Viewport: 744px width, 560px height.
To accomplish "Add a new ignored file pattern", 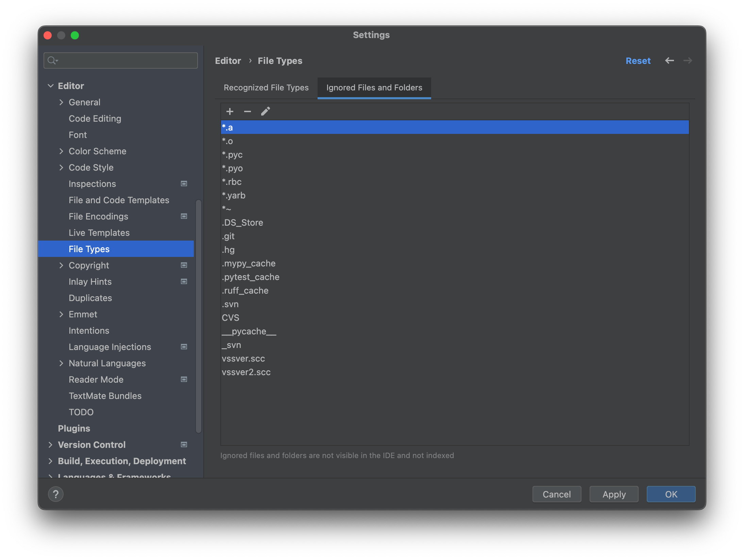I will pyautogui.click(x=230, y=111).
